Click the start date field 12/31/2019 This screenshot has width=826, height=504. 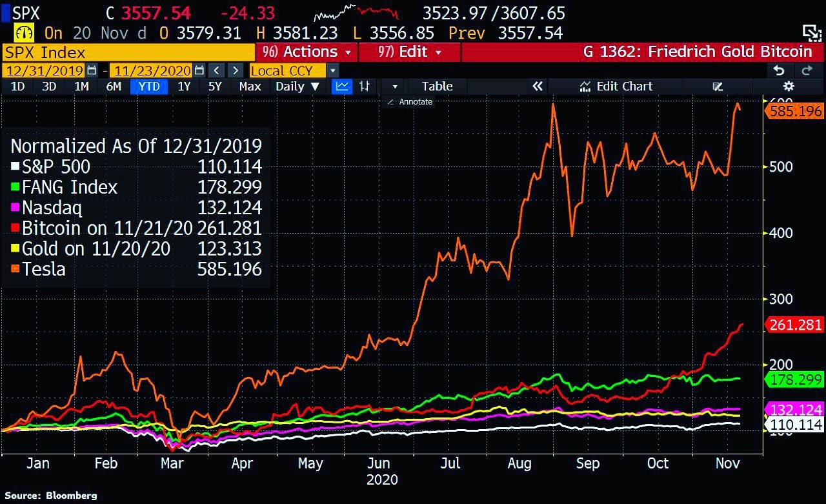point(44,70)
